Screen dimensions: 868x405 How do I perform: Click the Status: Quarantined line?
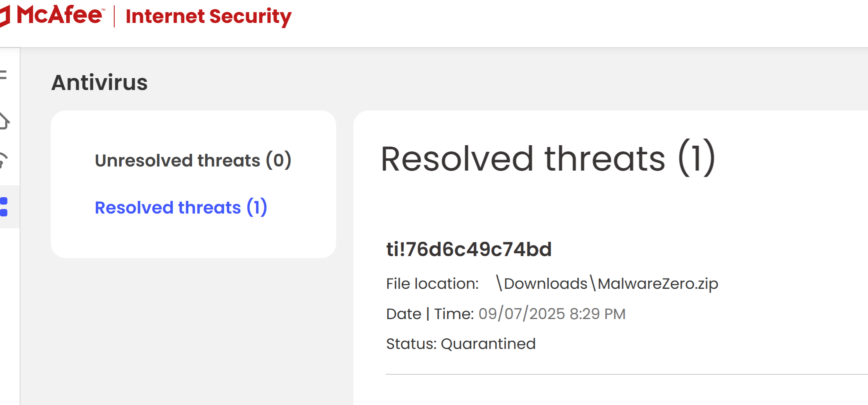(x=461, y=344)
